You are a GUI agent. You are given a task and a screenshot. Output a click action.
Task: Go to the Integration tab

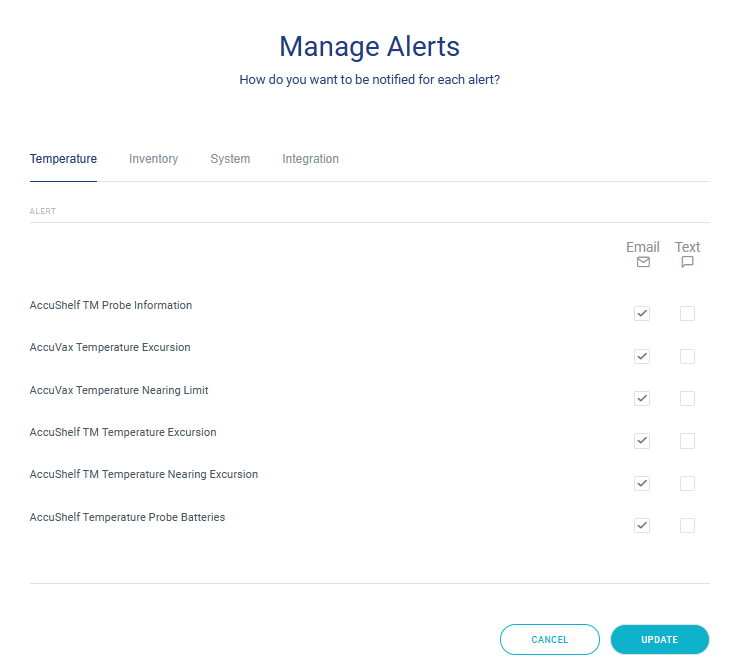(x=310, y=159)
